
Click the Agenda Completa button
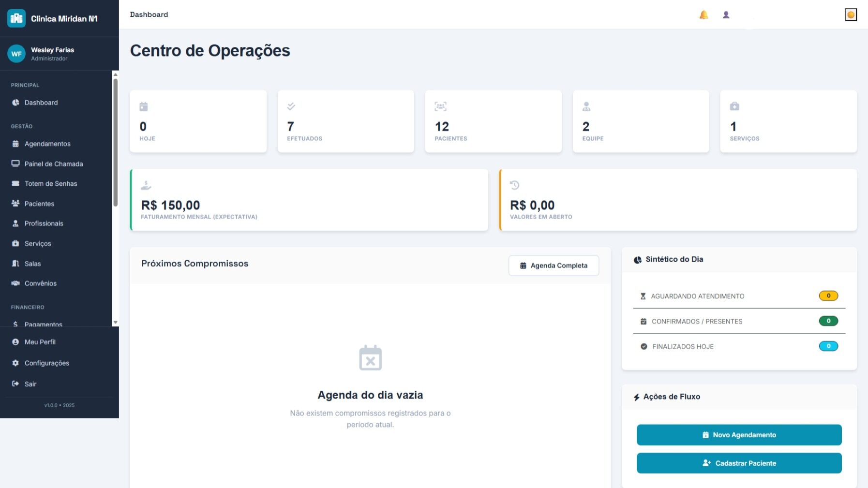tap(554, 266)
